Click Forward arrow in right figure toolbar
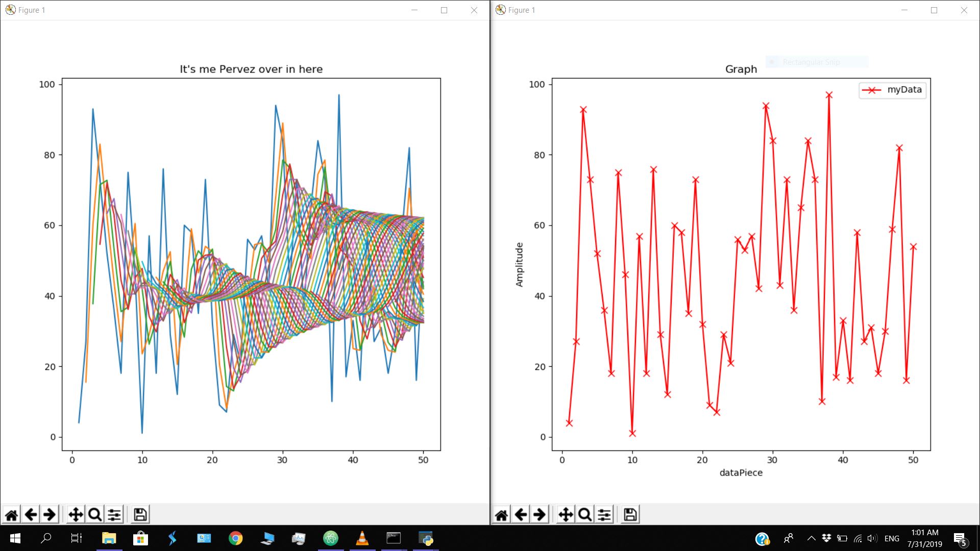 pyautogui.click(x=540, y=514)
